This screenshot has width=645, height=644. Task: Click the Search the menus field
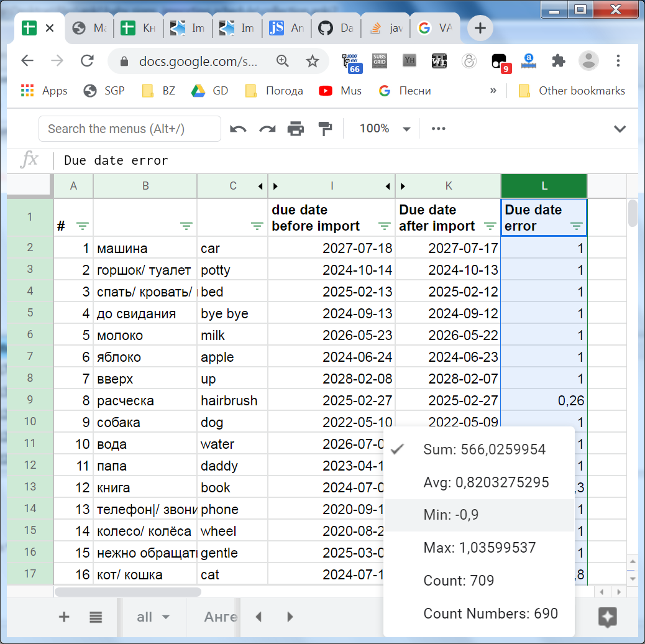(130, 129)
